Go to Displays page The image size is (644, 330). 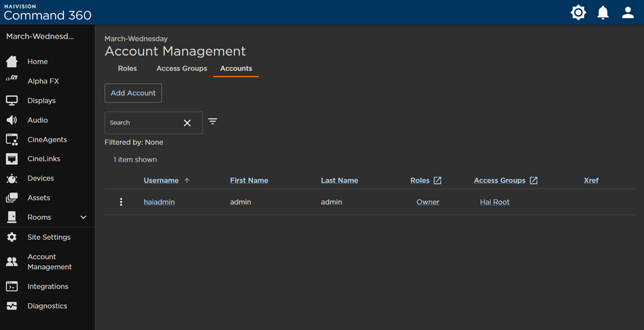[42, 101]
